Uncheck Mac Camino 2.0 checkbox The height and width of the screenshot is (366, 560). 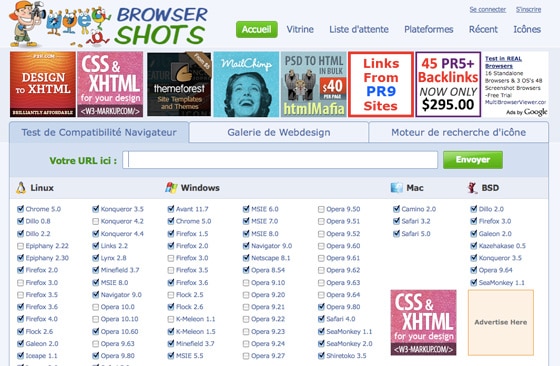(396, 209)
